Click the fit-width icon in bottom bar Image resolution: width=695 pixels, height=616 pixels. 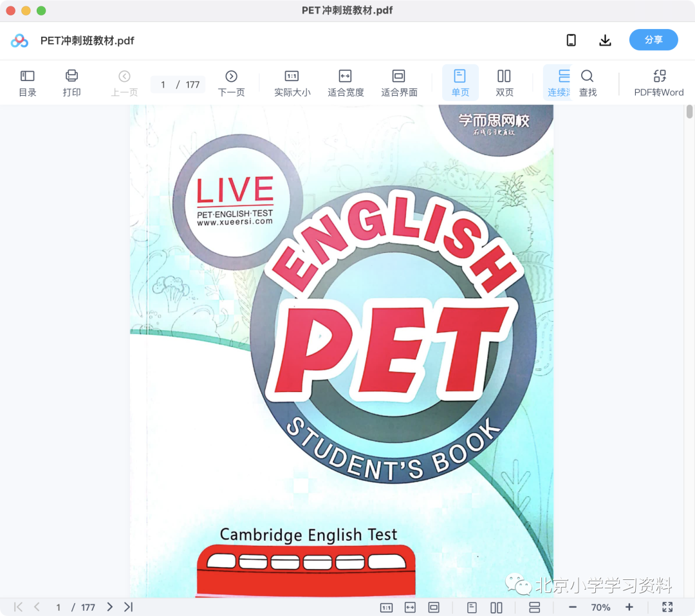click(411, 607)
